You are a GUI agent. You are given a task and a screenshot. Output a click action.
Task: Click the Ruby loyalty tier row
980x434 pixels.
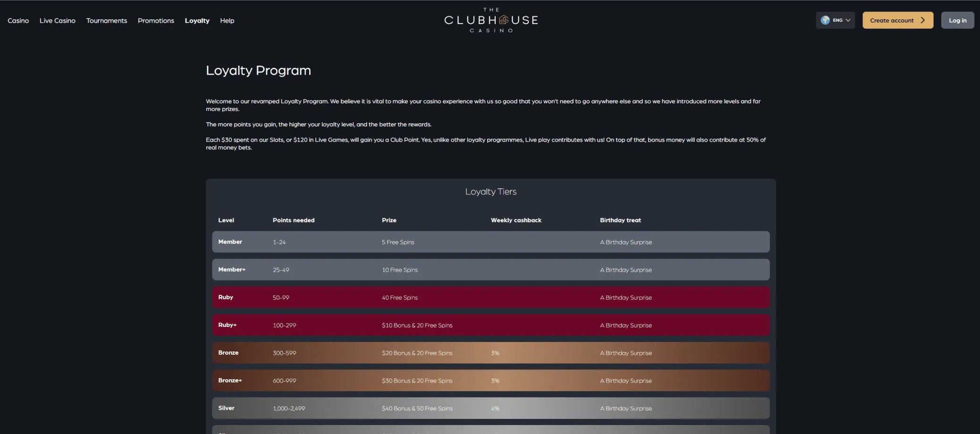[x=490, y=298]
